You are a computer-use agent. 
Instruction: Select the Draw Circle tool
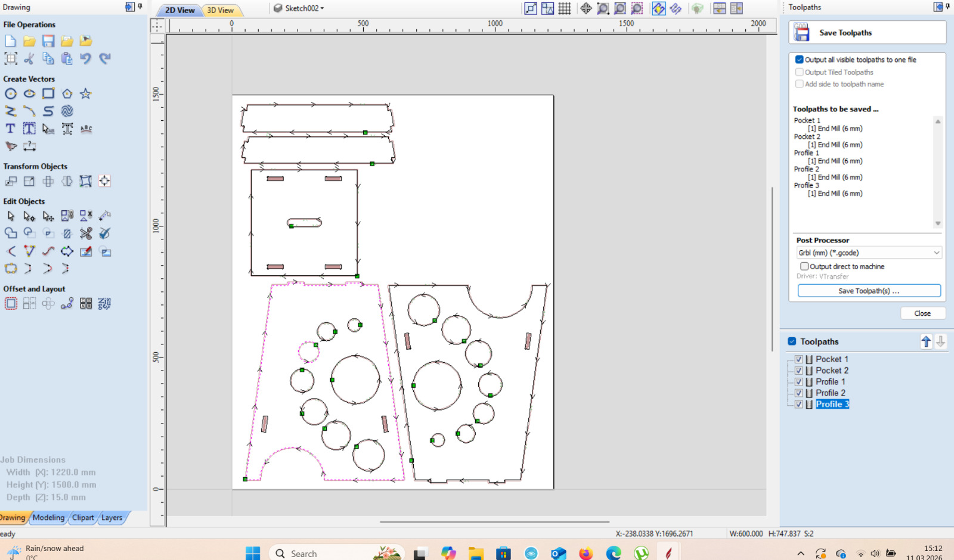tap(10, 94)
